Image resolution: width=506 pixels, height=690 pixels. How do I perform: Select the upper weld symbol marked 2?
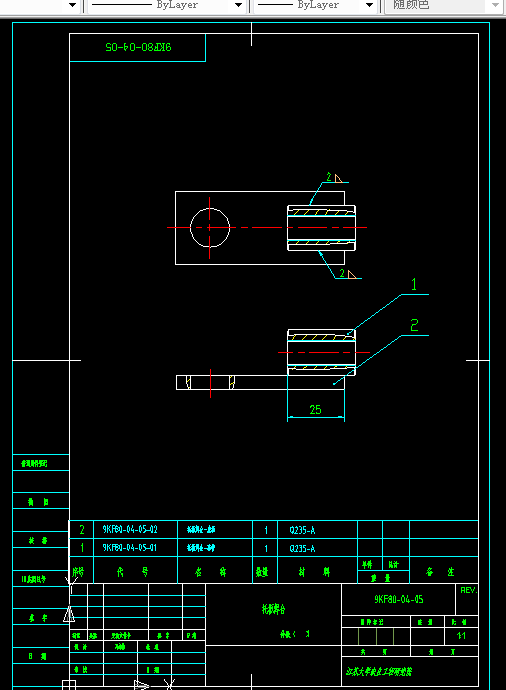click(x=334, y=177)
